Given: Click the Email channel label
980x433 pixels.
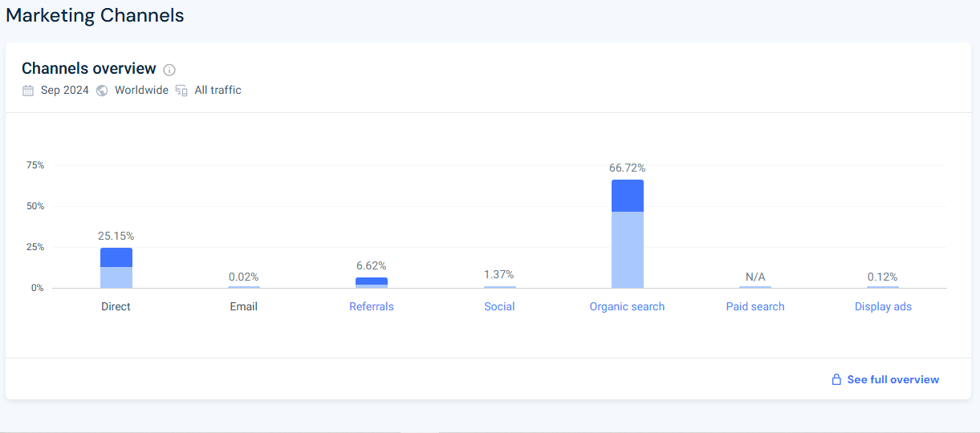Looking at the screenshot, I should 244,306.
